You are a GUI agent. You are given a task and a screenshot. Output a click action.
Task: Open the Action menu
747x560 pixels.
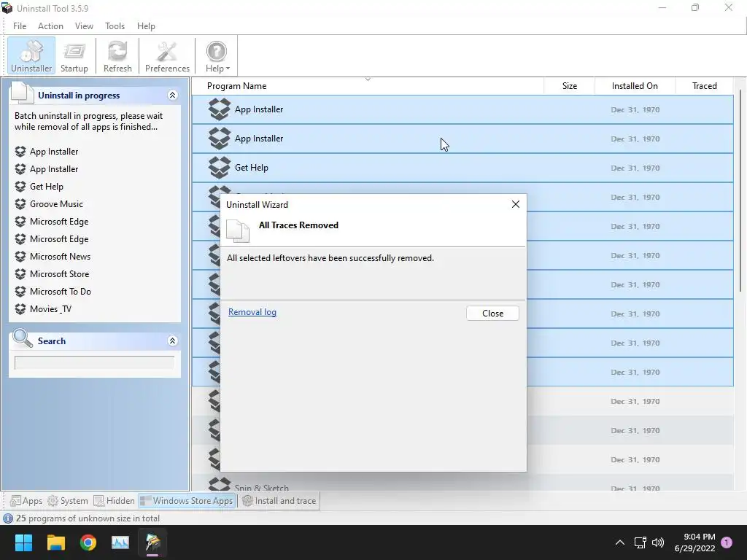tap(50, 26)
